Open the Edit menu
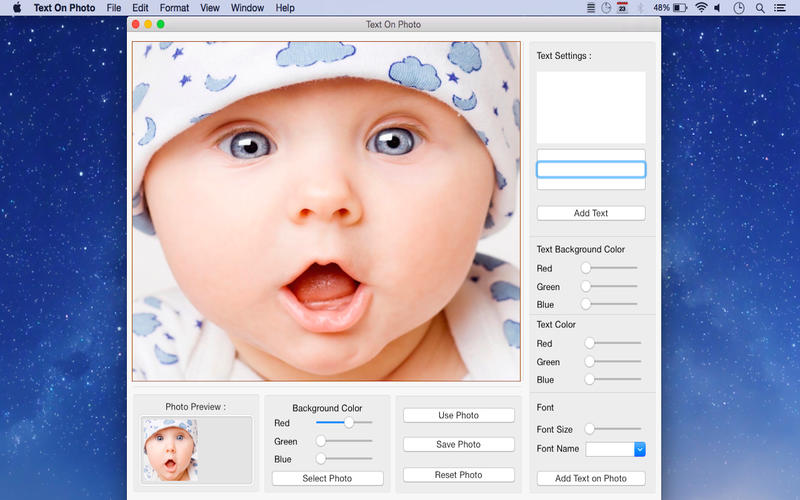 (x=140, y=8)
